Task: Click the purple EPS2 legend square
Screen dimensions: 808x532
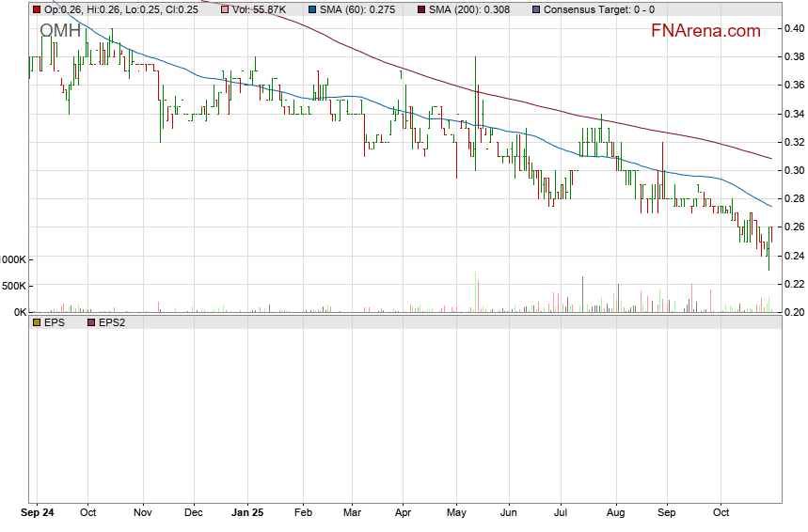Action: pyautogui.click(x=91, y=322)
